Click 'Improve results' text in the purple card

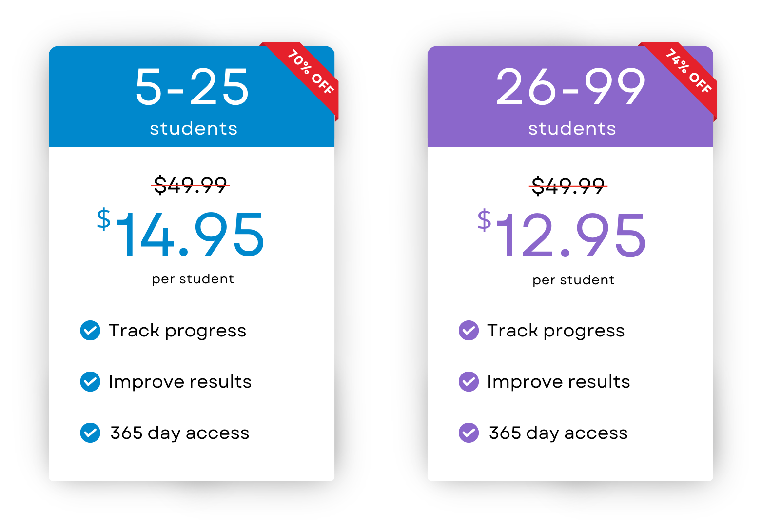coord(559,382)
